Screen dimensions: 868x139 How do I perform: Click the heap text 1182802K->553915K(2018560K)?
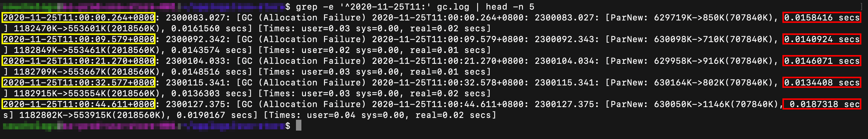pos(92,115)
